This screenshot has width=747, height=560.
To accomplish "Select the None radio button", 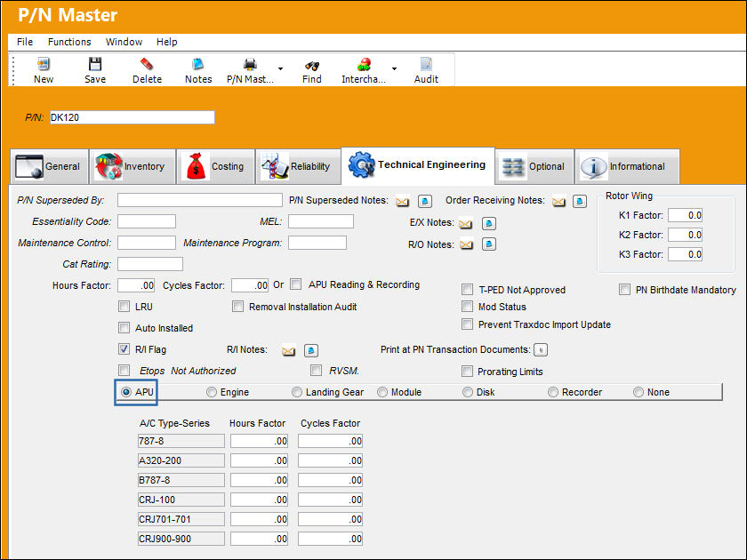I will tap(639, 392).
